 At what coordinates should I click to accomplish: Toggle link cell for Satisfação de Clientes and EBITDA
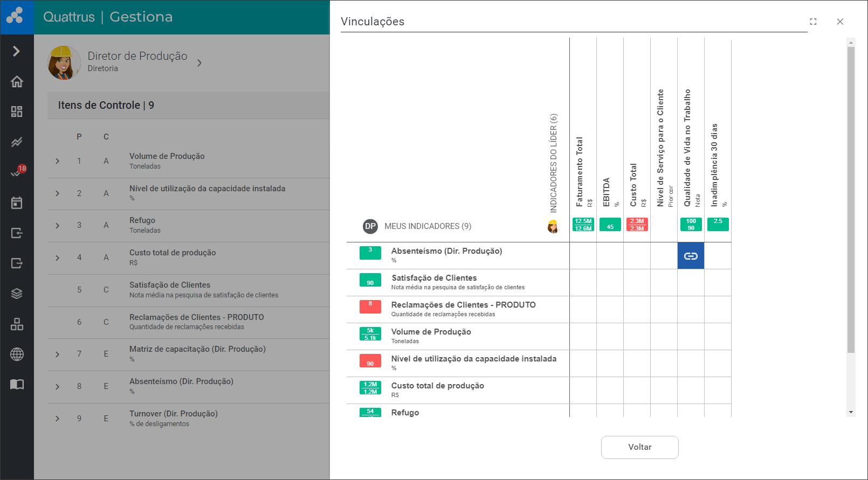coord(610,283)
